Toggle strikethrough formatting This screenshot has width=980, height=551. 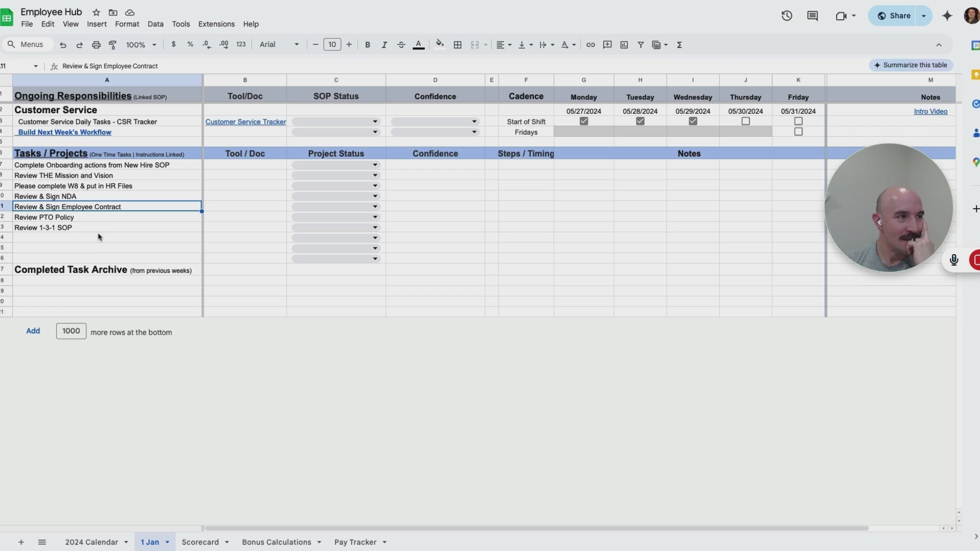(x=401, y=45)
